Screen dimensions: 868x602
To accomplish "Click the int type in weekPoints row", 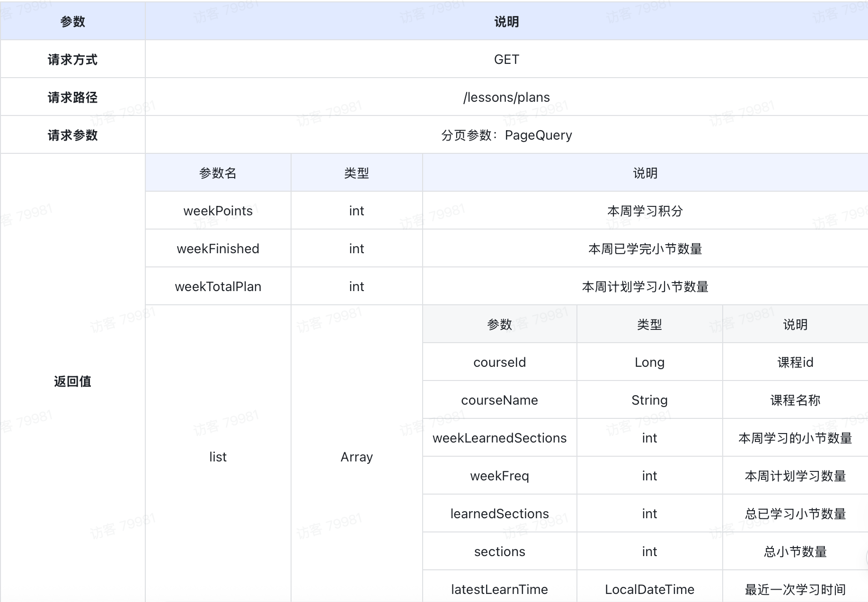I will coord(356,211).
